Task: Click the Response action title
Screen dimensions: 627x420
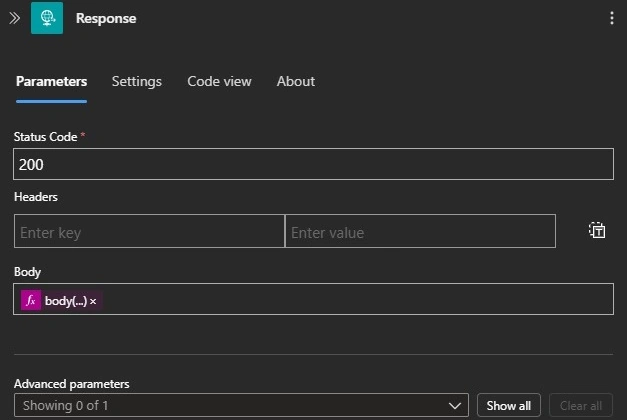Action: point(106,18)
